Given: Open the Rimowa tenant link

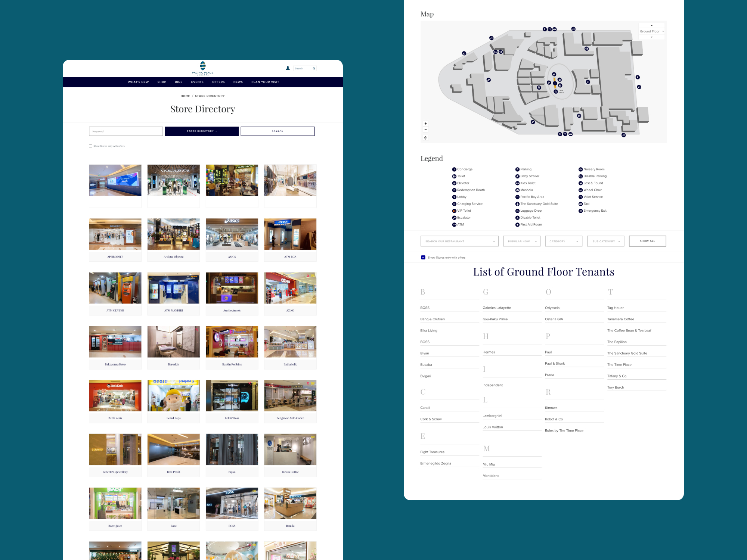Looking at the screenshot, I should 551,408.
